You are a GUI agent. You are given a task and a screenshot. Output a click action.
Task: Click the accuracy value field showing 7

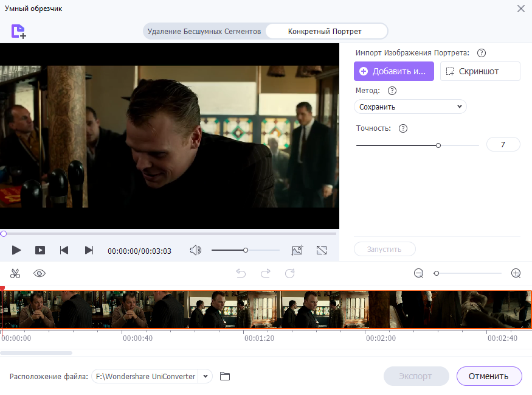[503, 144]
